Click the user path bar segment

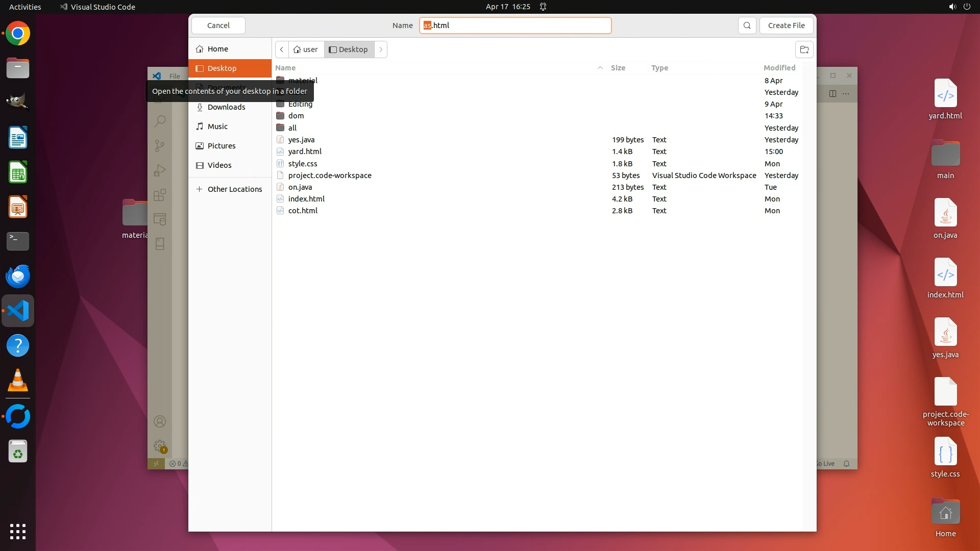(306, 49)
